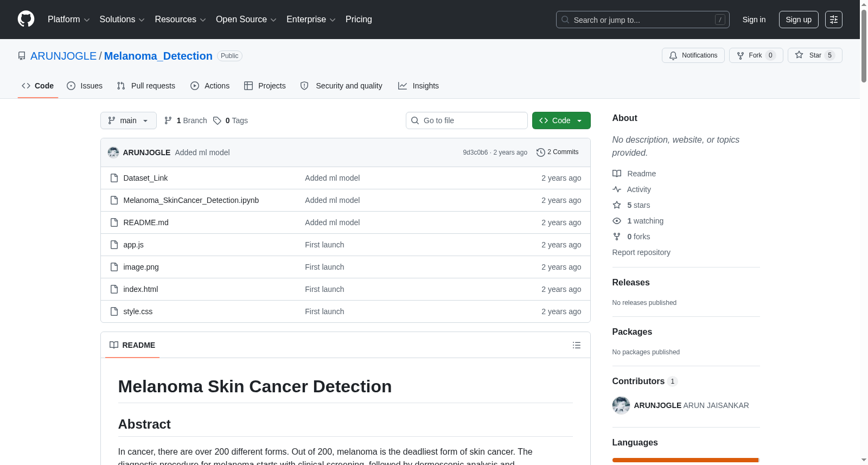Click the tag icon beside 0 Tags
Viewport: 868px width, 465px height.
point(217,120)
